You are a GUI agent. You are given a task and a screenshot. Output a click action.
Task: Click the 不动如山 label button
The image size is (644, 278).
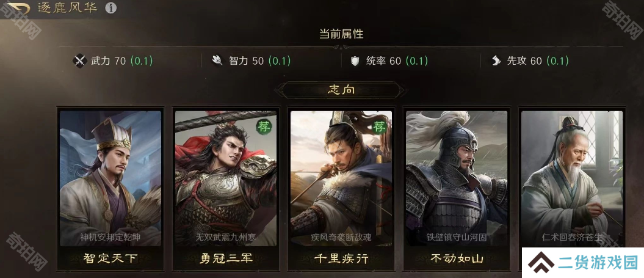(x=457, y=258)
